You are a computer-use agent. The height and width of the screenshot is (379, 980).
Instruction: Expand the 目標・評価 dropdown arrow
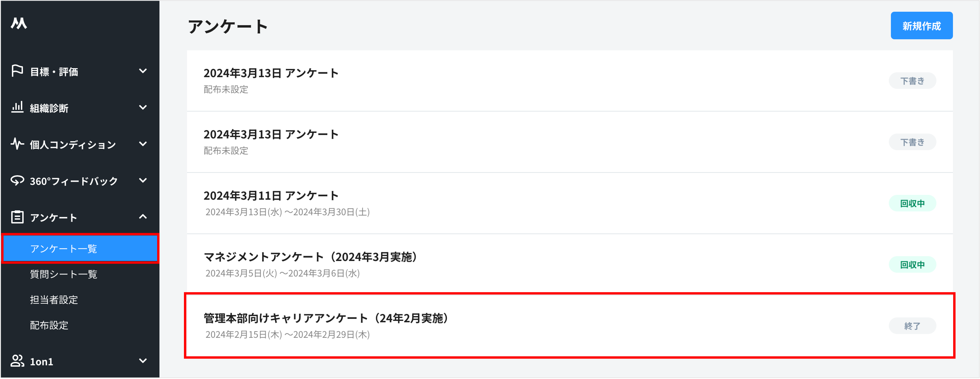pos(143,71)
